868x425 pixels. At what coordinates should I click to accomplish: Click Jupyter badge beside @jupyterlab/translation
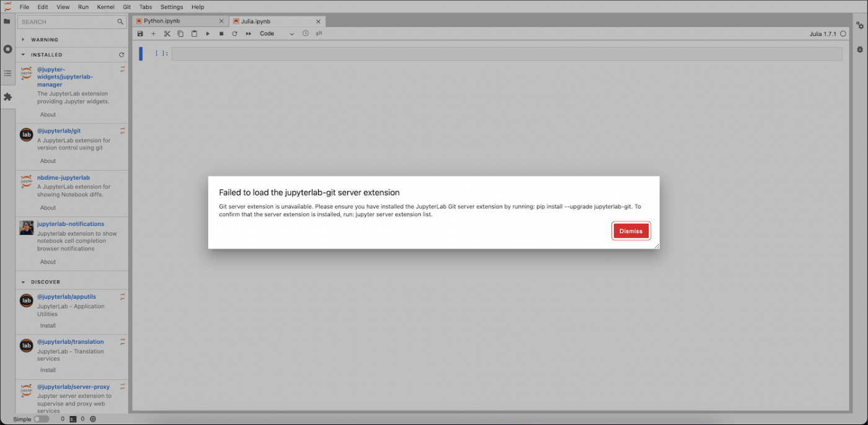pyautogui.click(x=123, y=341)
